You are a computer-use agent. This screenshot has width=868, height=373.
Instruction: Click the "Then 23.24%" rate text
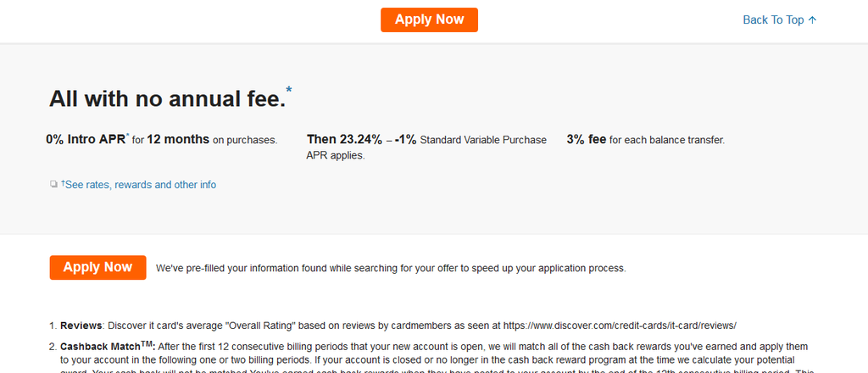click(344, 140)
